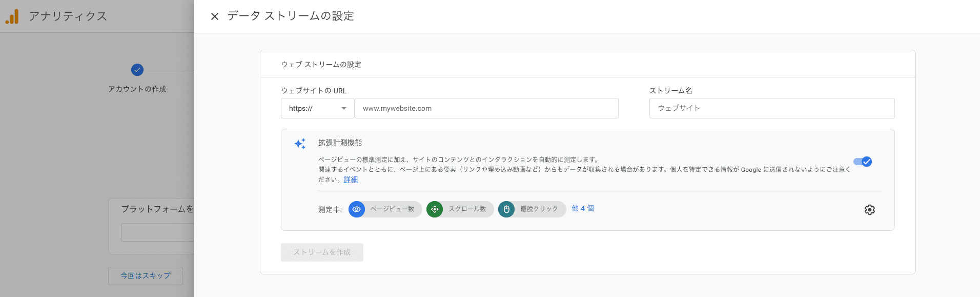Click the Google Analytics logo icon
This screenshot has width=980, height=297.
click(x=12, y=16)
